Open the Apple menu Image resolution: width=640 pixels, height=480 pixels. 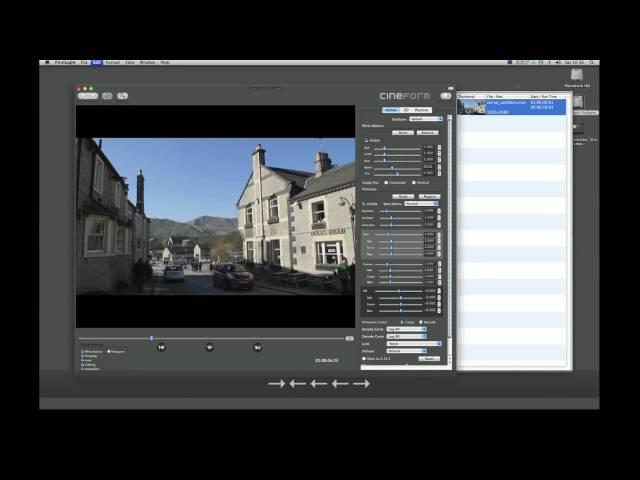47,62
